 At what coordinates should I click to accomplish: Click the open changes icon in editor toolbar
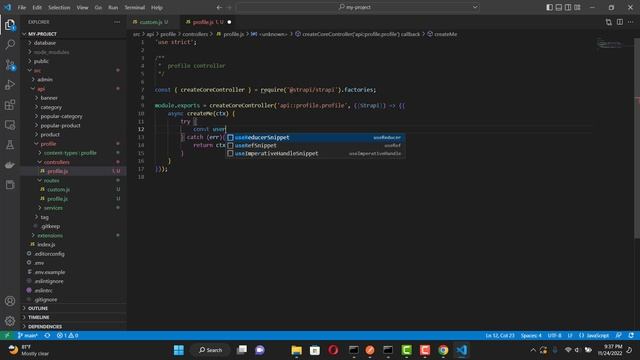[x=609, y=22]
